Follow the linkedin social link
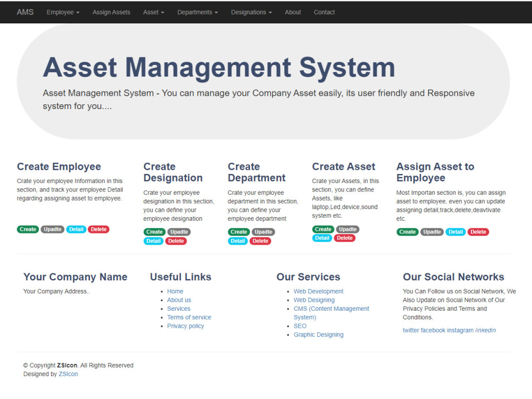532x399 pixels. click(486, 330)
